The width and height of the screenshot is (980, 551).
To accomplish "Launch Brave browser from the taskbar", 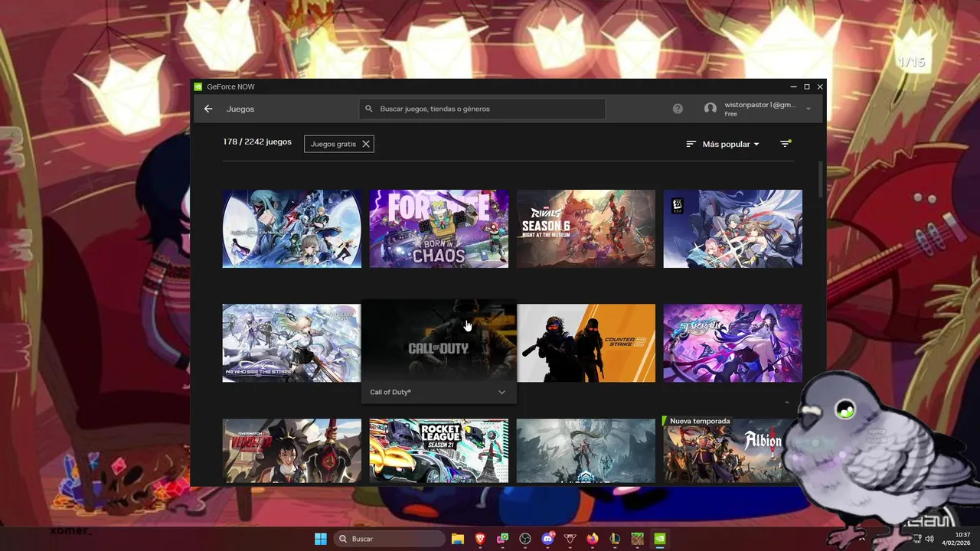I will pyautogui.click(x=480, y=539).
